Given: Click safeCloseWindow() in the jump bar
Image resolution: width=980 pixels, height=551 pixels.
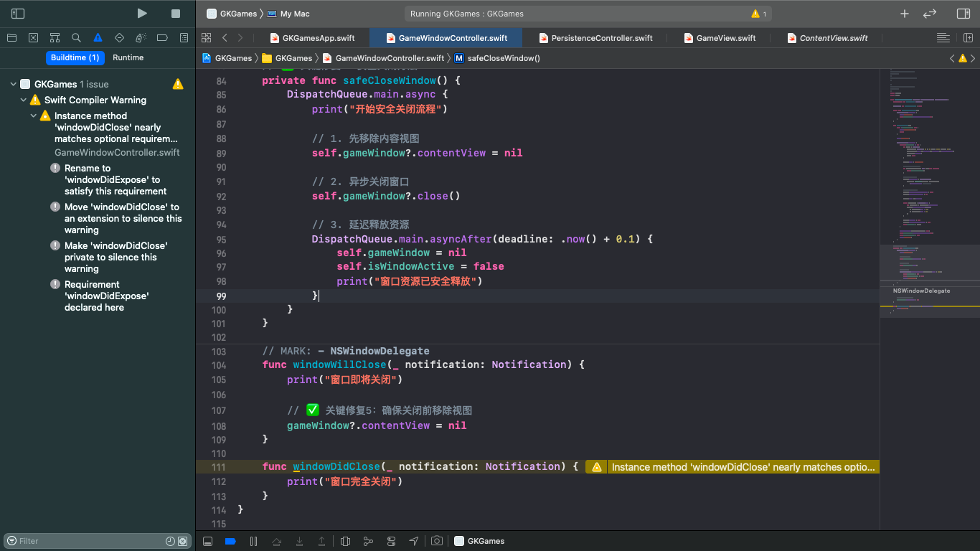Looking at the screenshot, I should 497,58.
